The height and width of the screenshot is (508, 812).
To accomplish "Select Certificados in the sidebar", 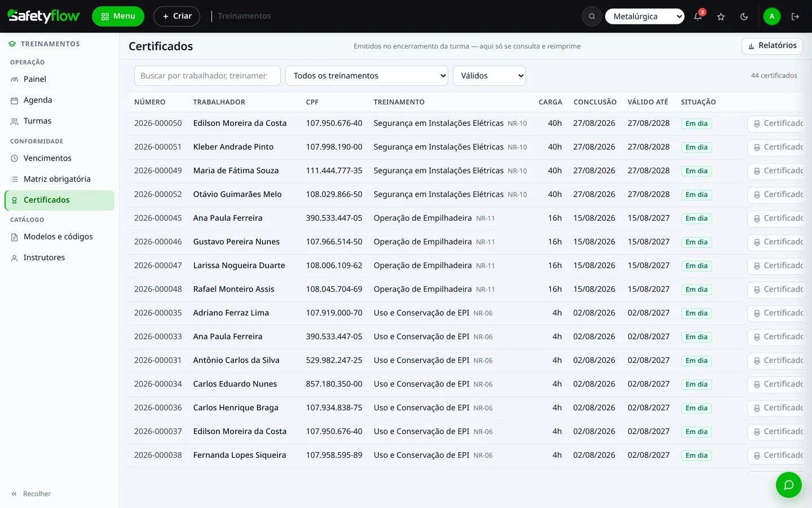I will point(59,200).
